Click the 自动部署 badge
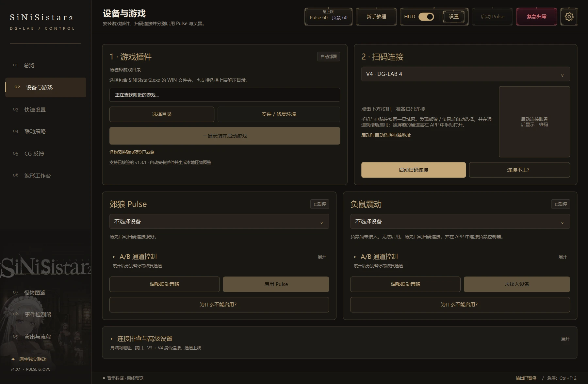Screen dimensions: 588x384 [x=329, y=57]
